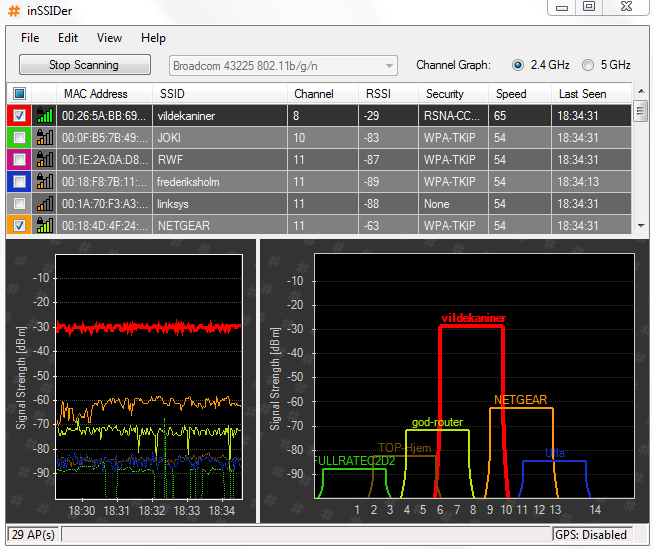Select the frederiksholm SSID cell

click(220, 182)
